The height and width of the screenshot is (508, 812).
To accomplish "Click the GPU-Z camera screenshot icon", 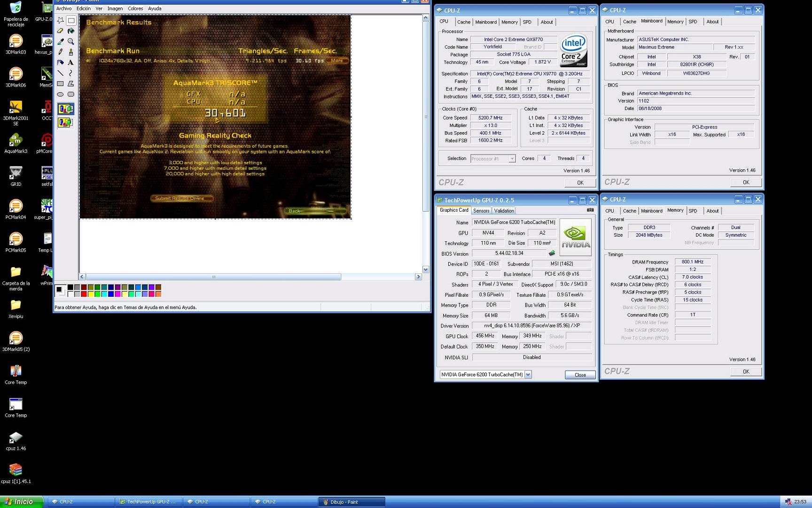I will (590, 210).
